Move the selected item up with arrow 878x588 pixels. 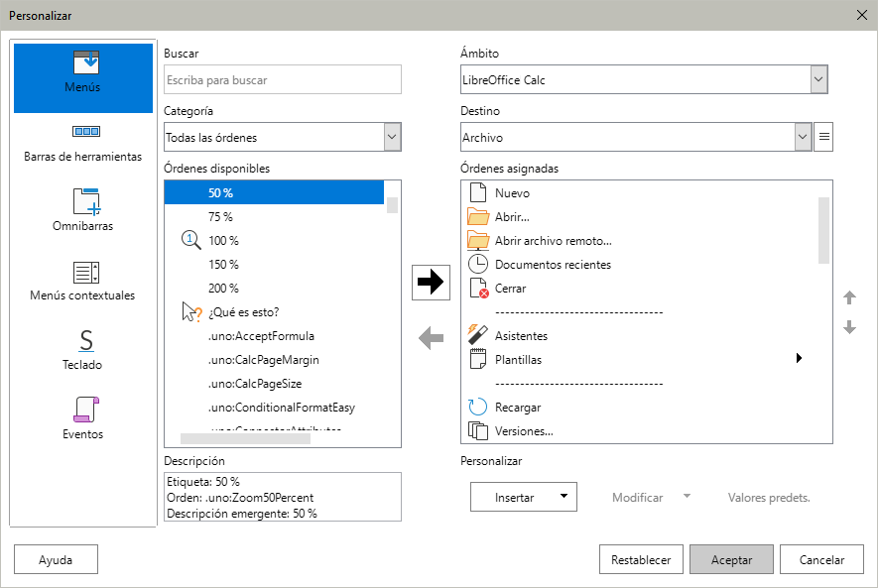(849, 297)
